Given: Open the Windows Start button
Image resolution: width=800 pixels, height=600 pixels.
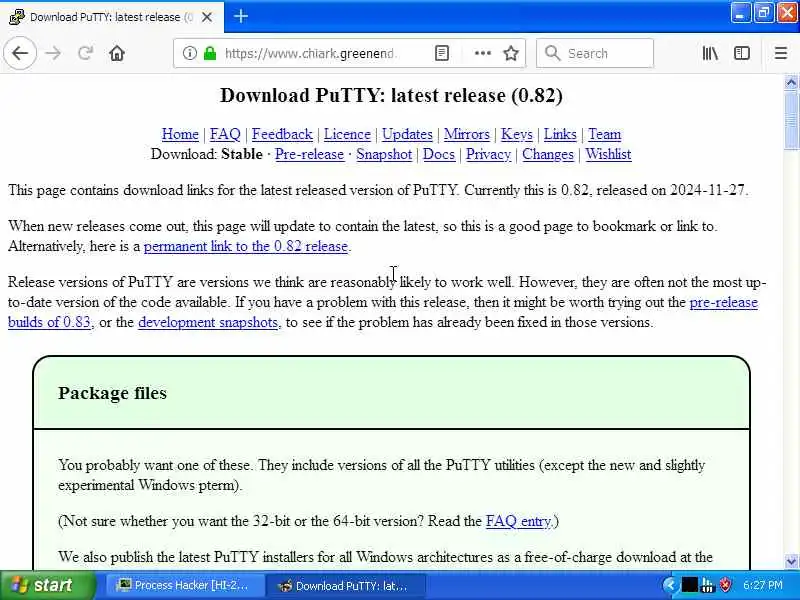Looking at the screenshot, I should click(47, 585).
